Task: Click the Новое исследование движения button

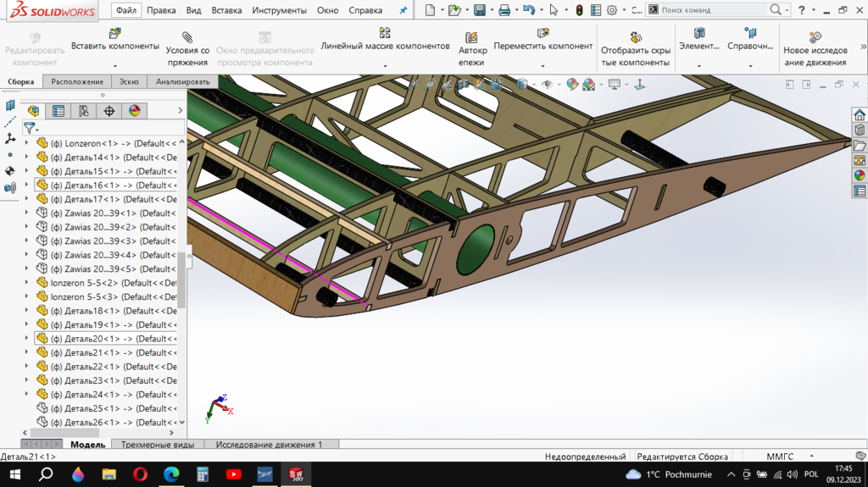Action: (x=815, y=48)
